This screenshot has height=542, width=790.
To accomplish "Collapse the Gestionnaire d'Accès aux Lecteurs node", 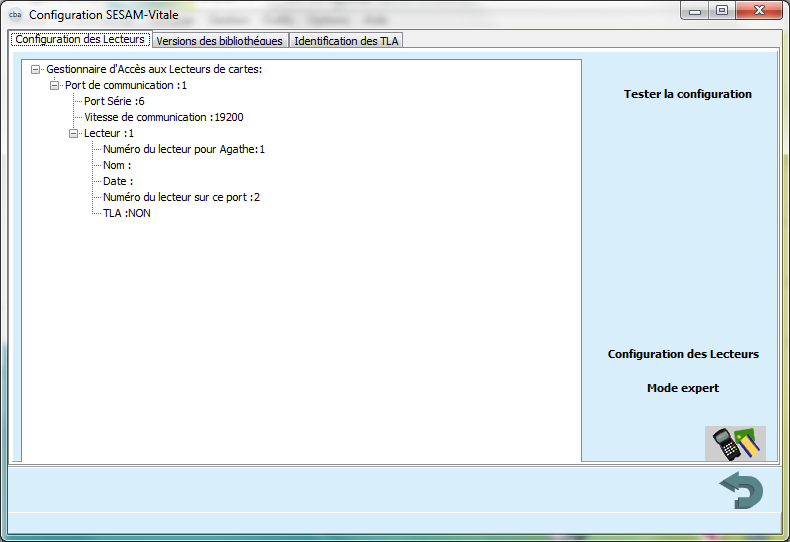I will [x=35, y=70].
